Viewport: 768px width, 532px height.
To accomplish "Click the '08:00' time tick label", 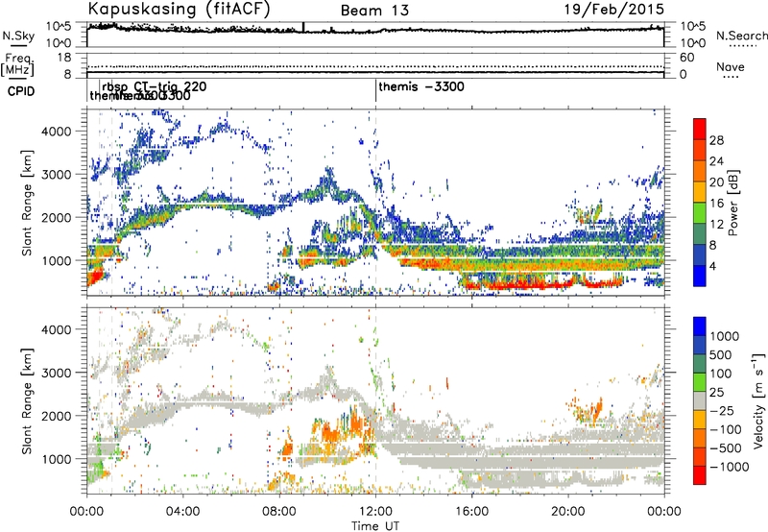I will [x=279, y=512].
